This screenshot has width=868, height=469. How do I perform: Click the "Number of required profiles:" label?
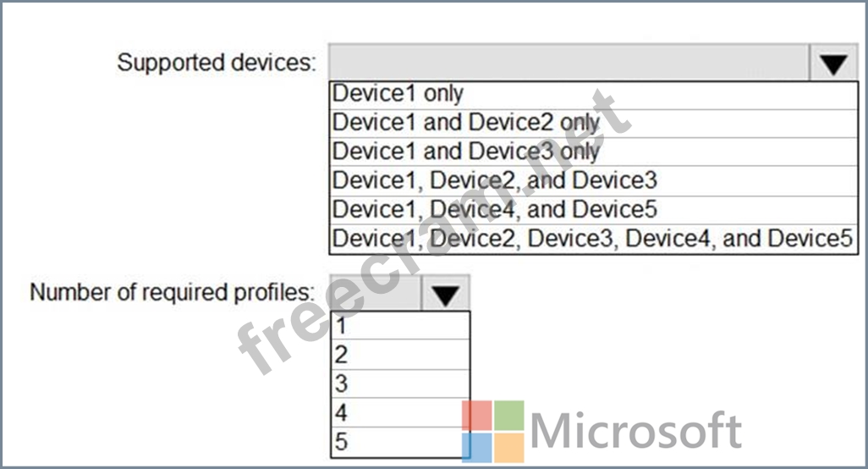pyautogui.click(x=172, y=292)
